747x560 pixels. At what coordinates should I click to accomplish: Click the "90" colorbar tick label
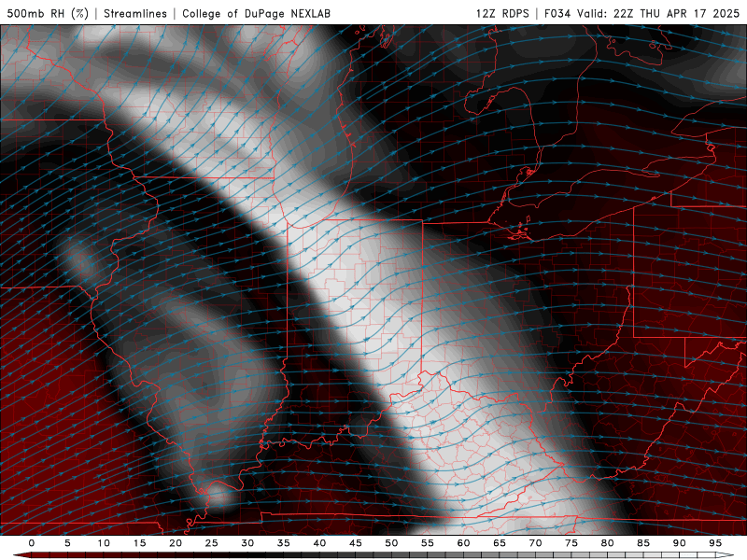pyautogui.click(x=680, y=543)
